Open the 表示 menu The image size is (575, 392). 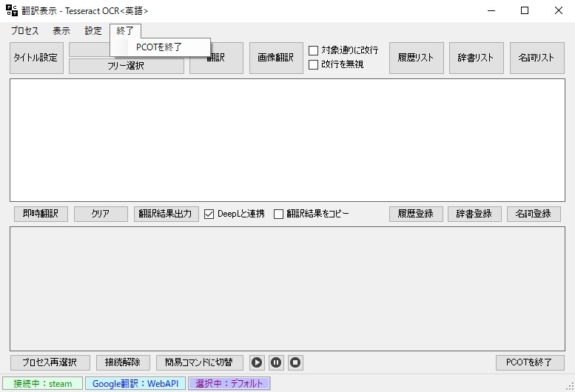point(61,31)
